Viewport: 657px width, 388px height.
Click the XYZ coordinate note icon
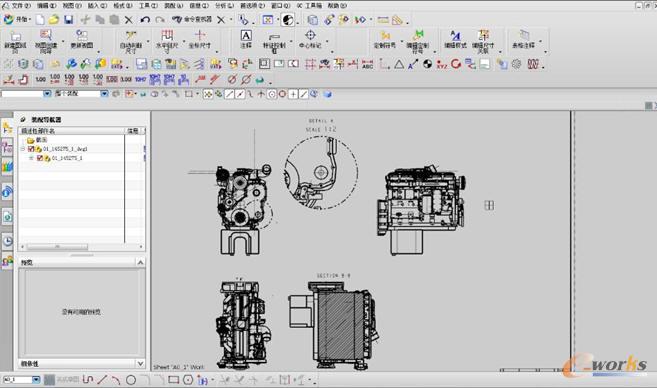click(x=441, y=64)
